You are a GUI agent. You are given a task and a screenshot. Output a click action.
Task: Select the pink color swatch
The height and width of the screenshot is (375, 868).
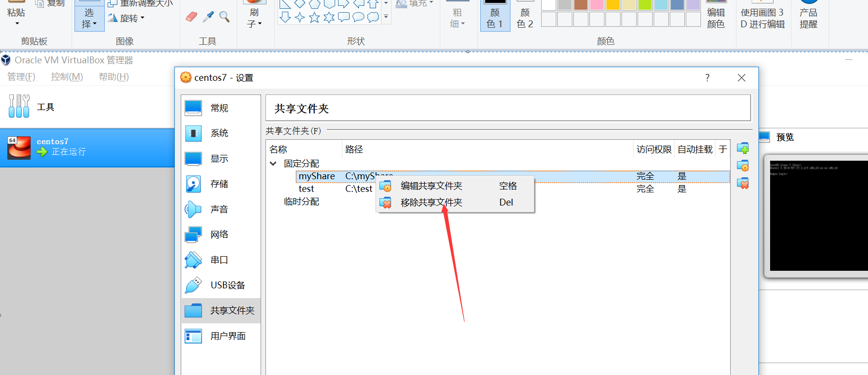597,4
